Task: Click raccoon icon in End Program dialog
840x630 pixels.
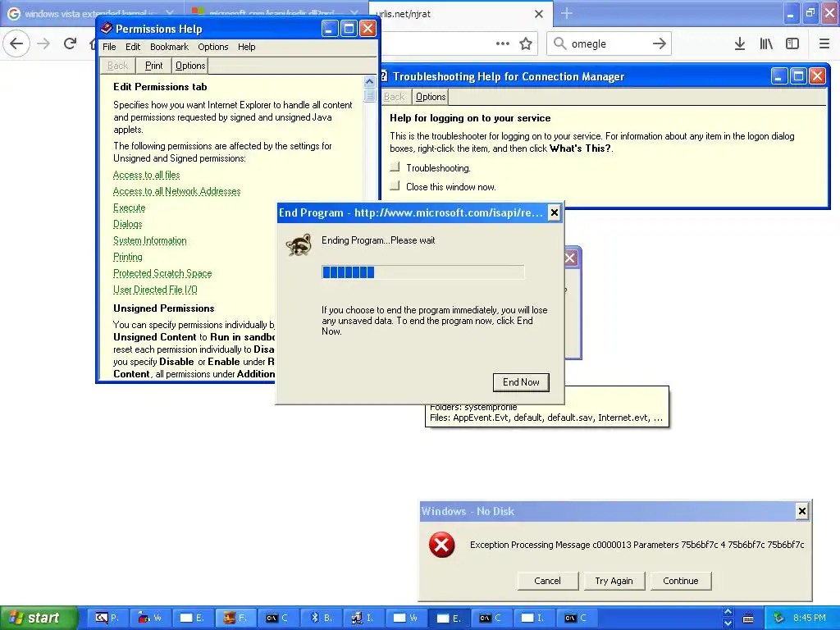Action: [299, 244]
